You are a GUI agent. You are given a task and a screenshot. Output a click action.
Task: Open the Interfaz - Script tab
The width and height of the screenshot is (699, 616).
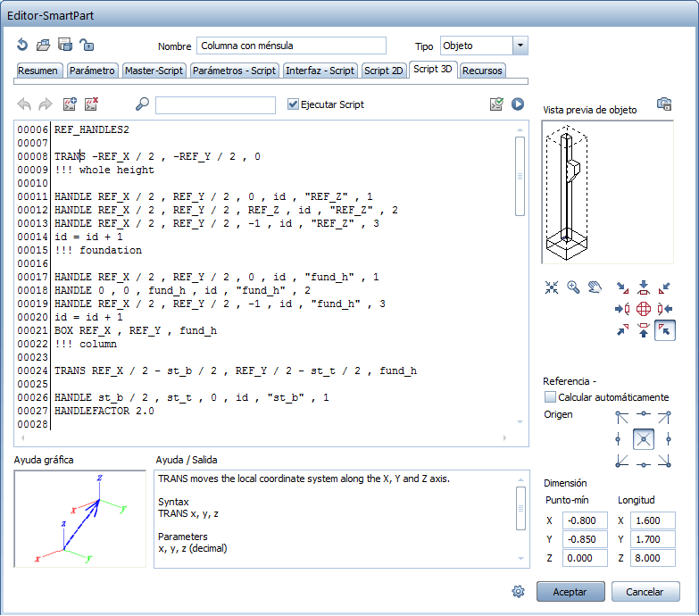pyautogui.click(x=320, y=71)
